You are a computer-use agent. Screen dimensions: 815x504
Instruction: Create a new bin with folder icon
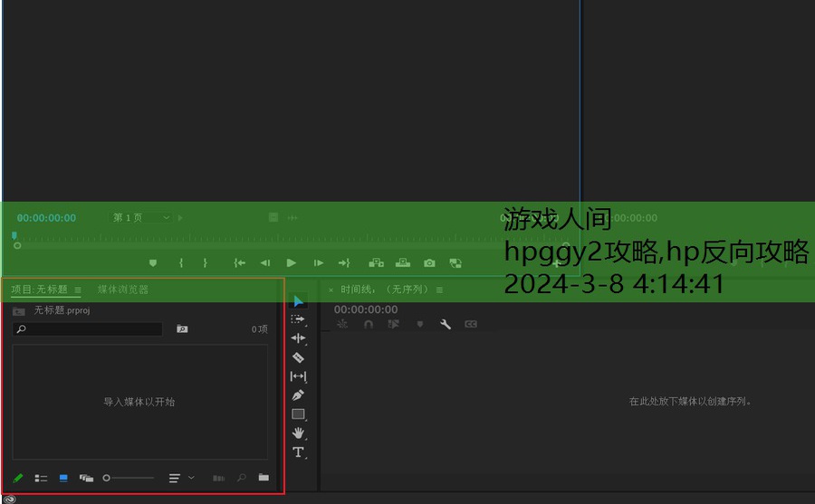[264, 478]
